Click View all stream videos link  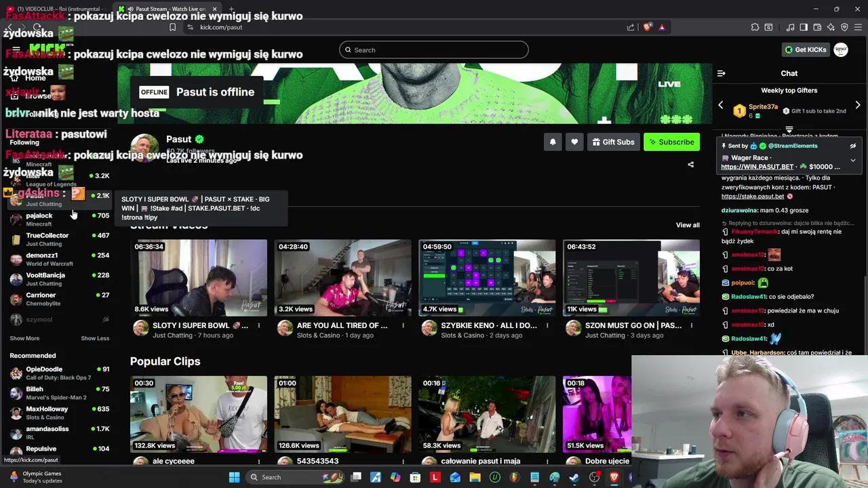(x=688, y=225)
